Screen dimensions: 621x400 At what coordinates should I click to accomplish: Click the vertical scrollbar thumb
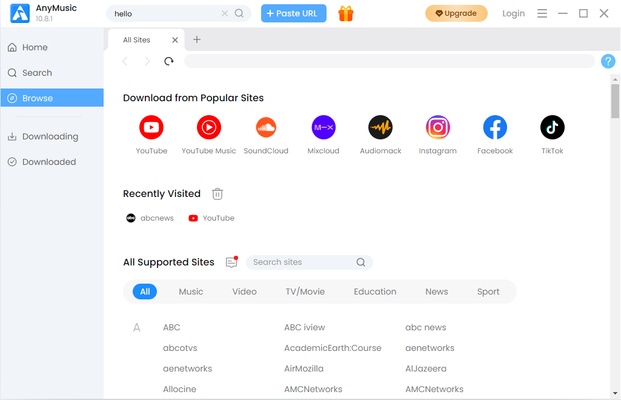coord(615,101)
